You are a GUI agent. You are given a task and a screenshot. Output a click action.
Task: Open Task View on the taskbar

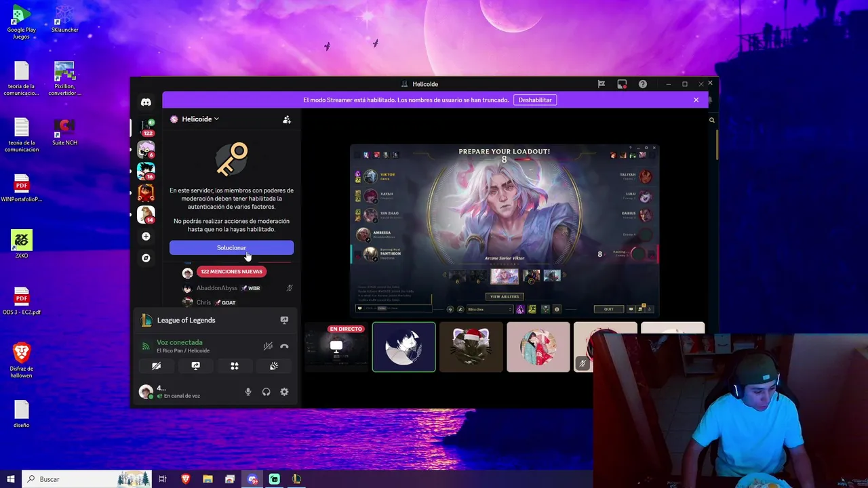[163, 479]
